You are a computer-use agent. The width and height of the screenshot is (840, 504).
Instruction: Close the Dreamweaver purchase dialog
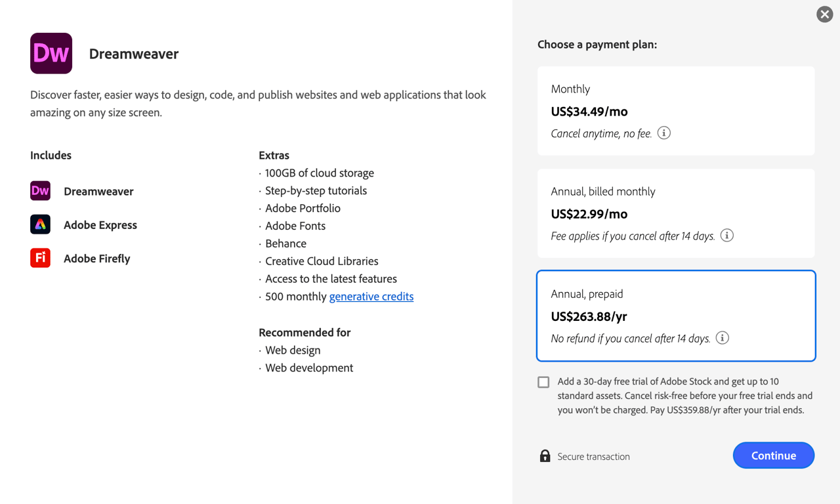point(824,14)
